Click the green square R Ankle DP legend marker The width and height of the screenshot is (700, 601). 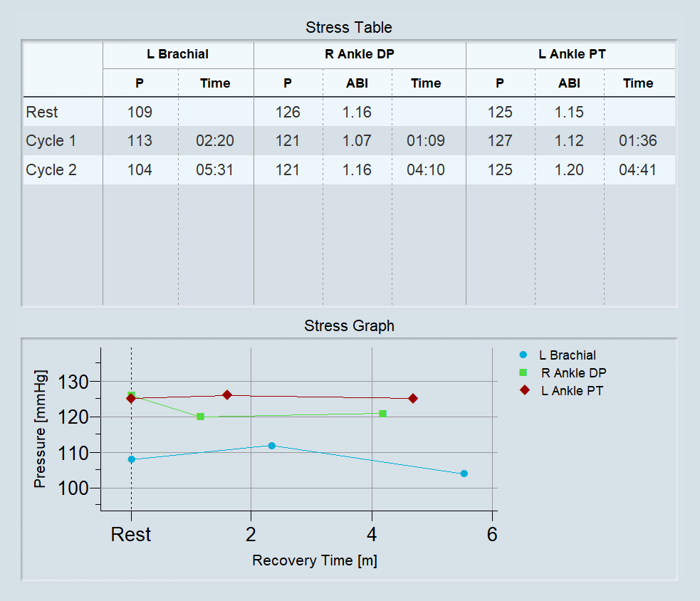click(x=523, y=372)
